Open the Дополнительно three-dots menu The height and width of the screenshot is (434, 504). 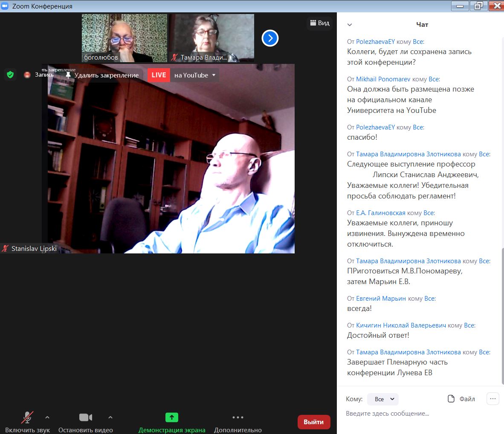[x=238, y=417]
